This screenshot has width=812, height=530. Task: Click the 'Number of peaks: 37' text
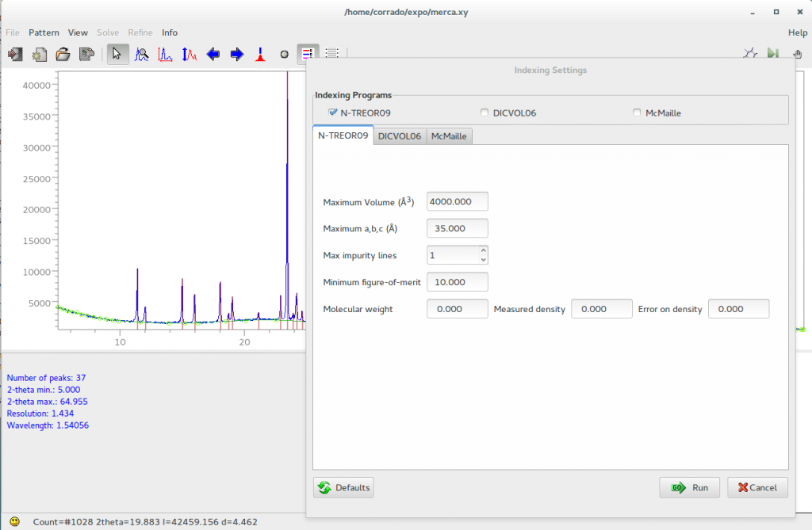point(46,378)
